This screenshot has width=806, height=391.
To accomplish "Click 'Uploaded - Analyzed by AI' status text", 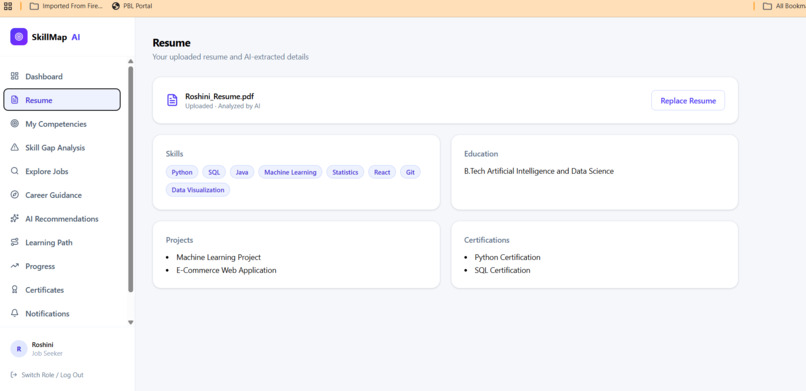I will click(223, 106).
